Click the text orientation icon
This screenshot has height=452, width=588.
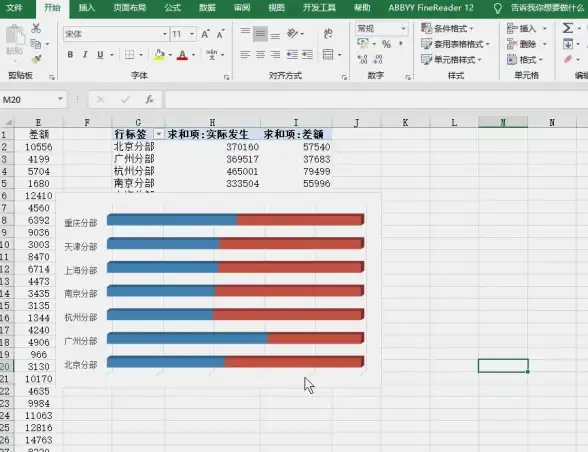point(292,33)
